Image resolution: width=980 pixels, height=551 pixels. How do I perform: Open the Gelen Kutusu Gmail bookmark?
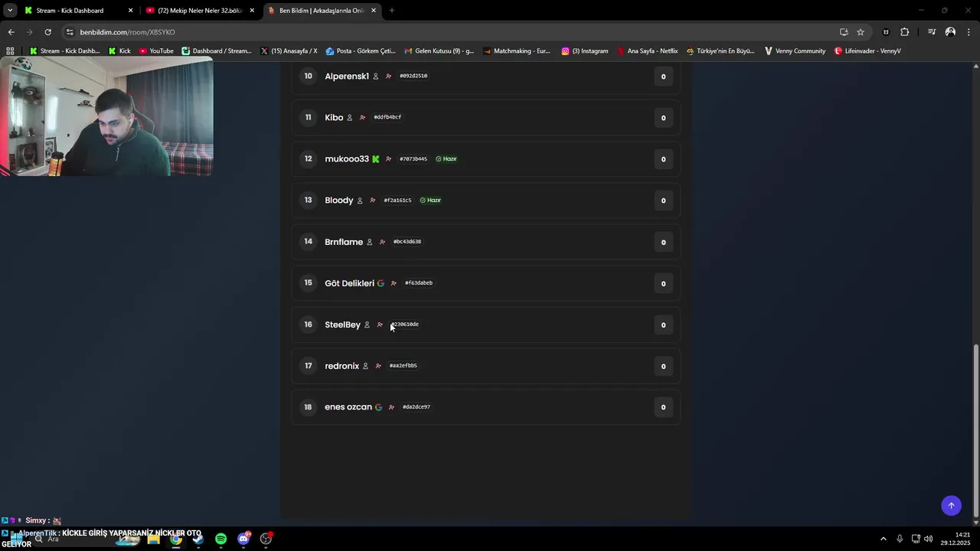439,51
